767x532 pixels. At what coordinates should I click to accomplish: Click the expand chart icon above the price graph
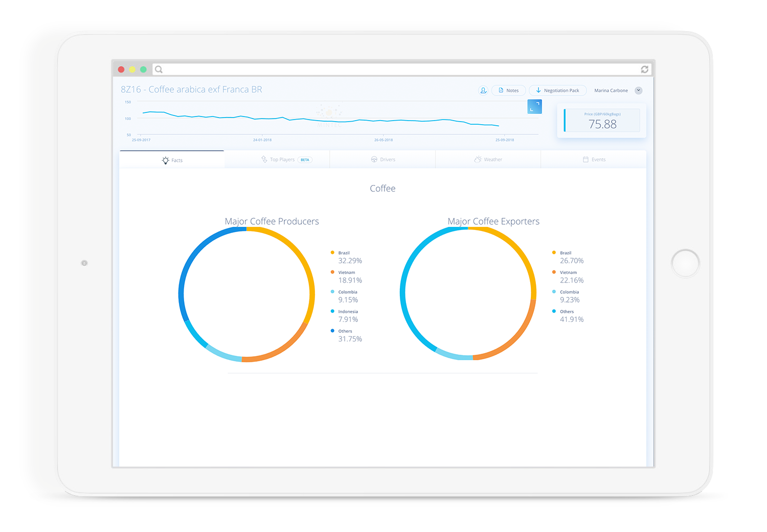[535, 106]
